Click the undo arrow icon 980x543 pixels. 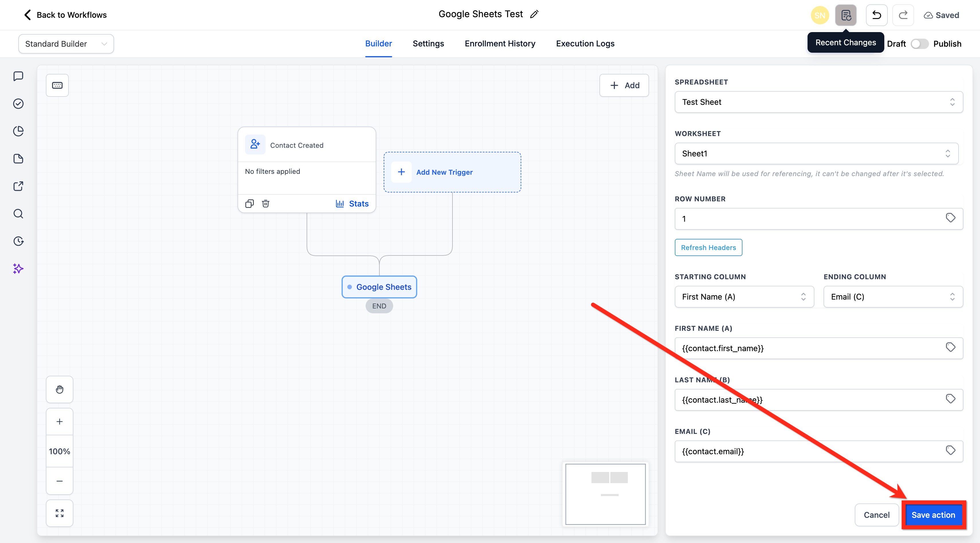[x=877, y=15]
